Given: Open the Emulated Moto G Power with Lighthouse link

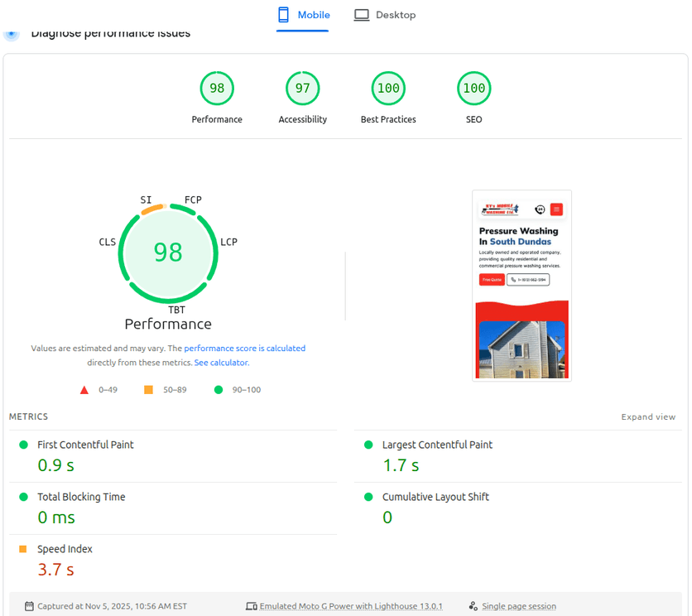Looking at the screenshot, I should coord(350,606).
